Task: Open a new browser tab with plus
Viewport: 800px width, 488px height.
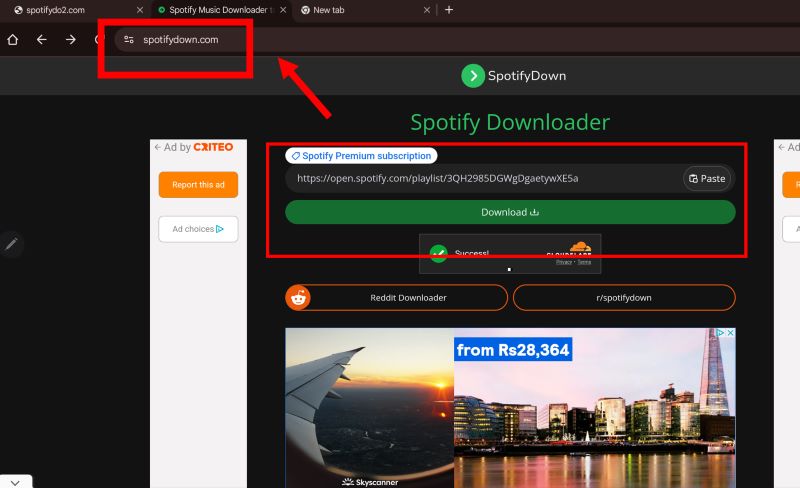Action: coord(449,10)
